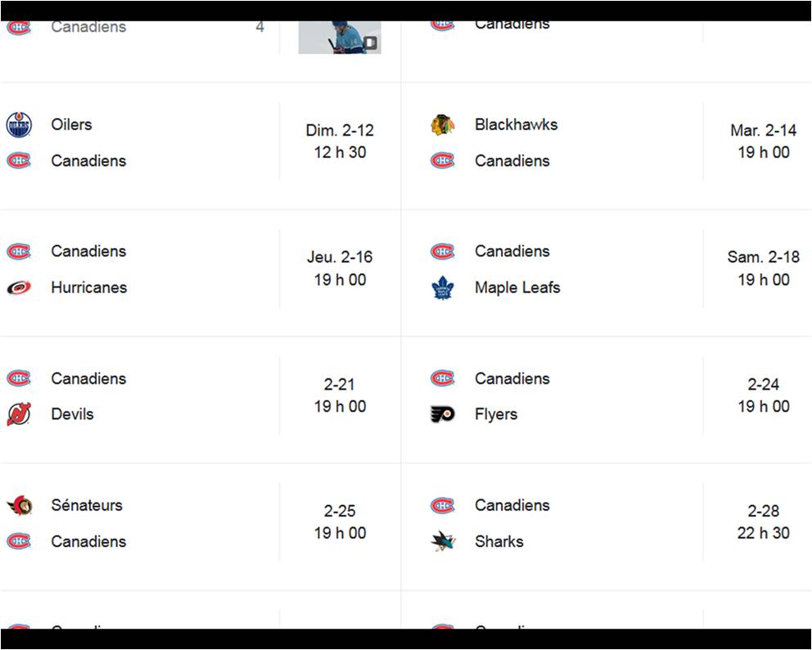The height and width of the screenshot is (650, 812).
Task: View the Sam. 2-18 game details
Action: coord(763,268)
